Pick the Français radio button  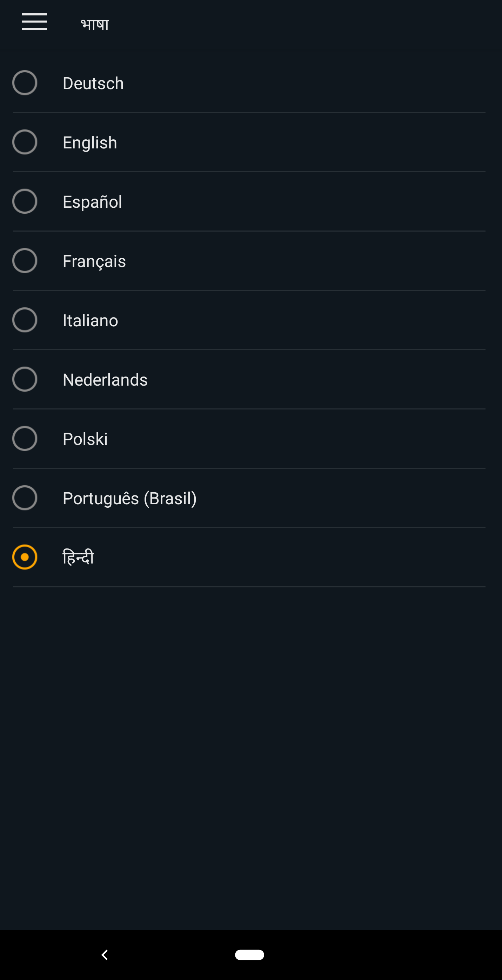[x=25, y=261]
